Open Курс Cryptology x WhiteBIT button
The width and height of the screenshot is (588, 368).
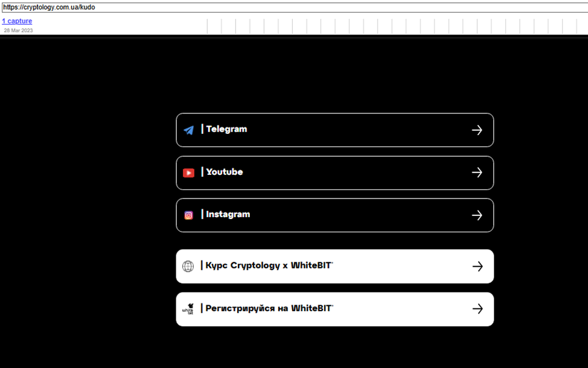[335, 266]
